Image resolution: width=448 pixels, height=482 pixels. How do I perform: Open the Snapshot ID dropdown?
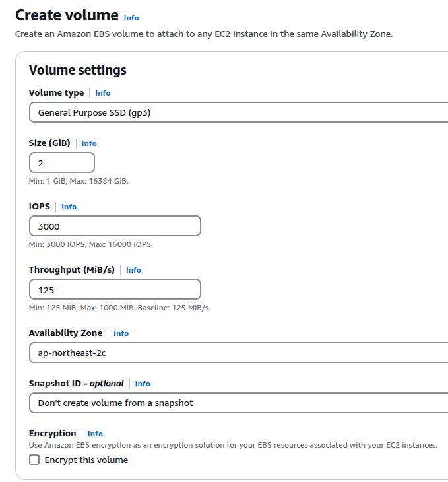238,403
